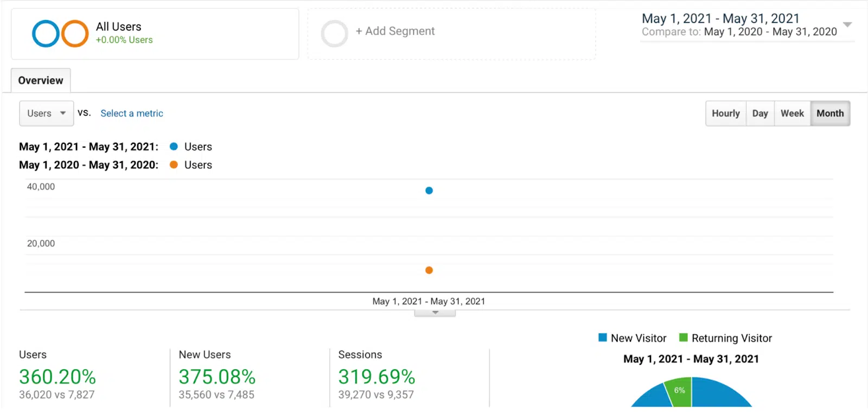Select the Overview tab
Screen dimensions: 868x412
point(41,80)
